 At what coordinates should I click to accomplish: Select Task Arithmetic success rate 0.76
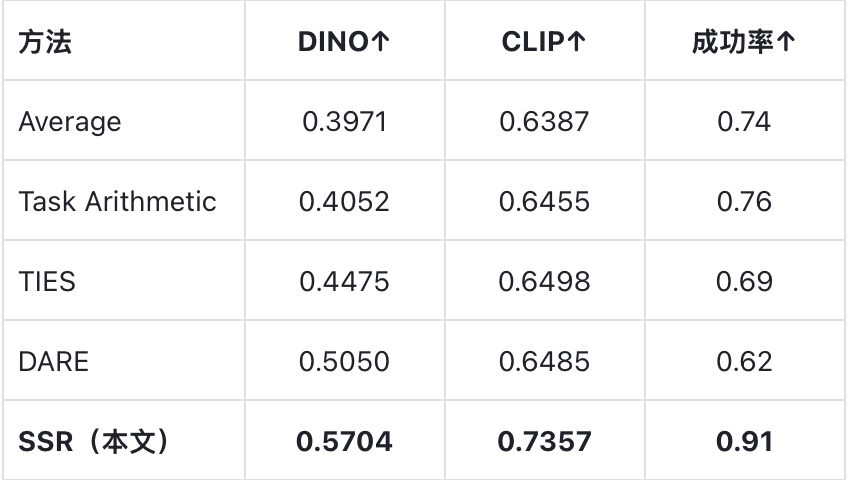pos(744,202)
